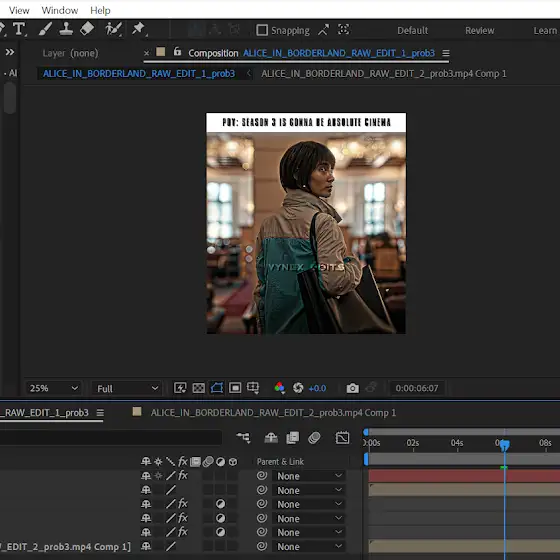Select the Brush tool
Viewport: 560px width, 560px height.
click(x=45, y=29)
